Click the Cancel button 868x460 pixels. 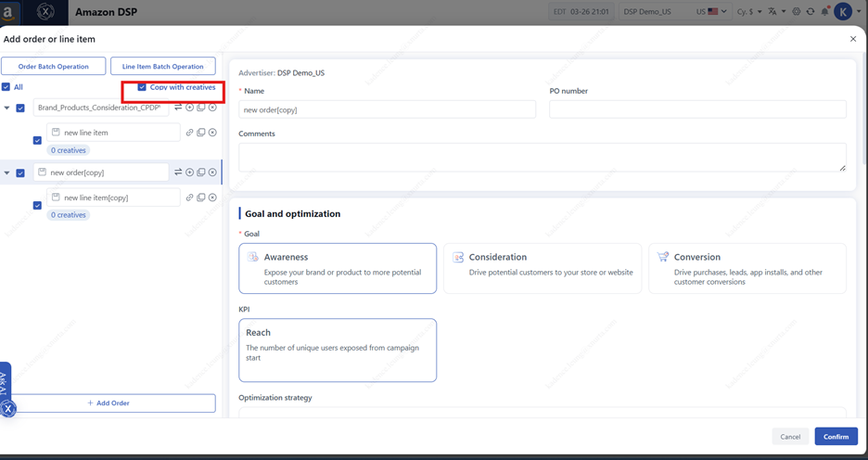click(790, 437)
